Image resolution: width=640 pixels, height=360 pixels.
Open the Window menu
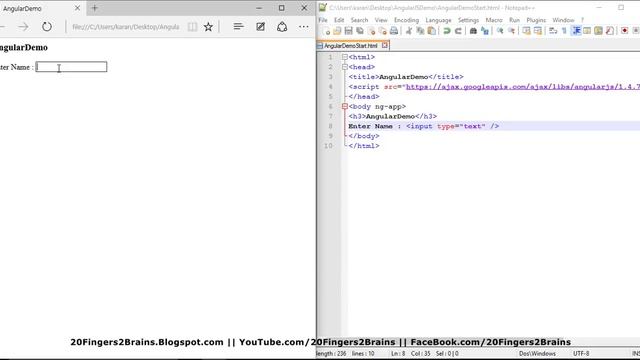(x=563, y=20)
